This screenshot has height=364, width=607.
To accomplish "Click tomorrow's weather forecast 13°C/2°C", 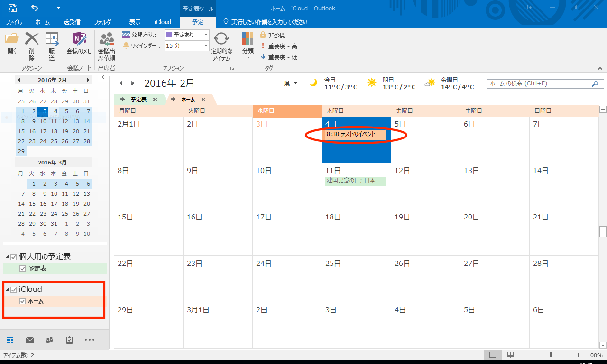I will (x=392, y=83).
